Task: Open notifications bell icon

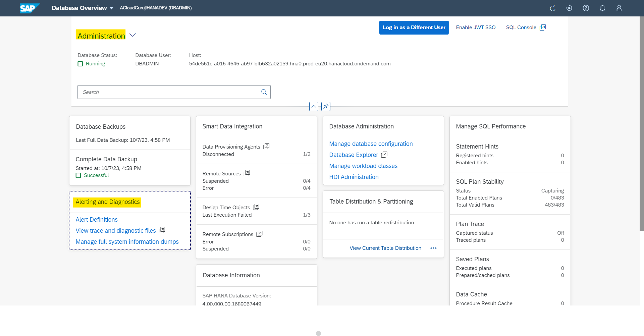Action: click(602, 8)
